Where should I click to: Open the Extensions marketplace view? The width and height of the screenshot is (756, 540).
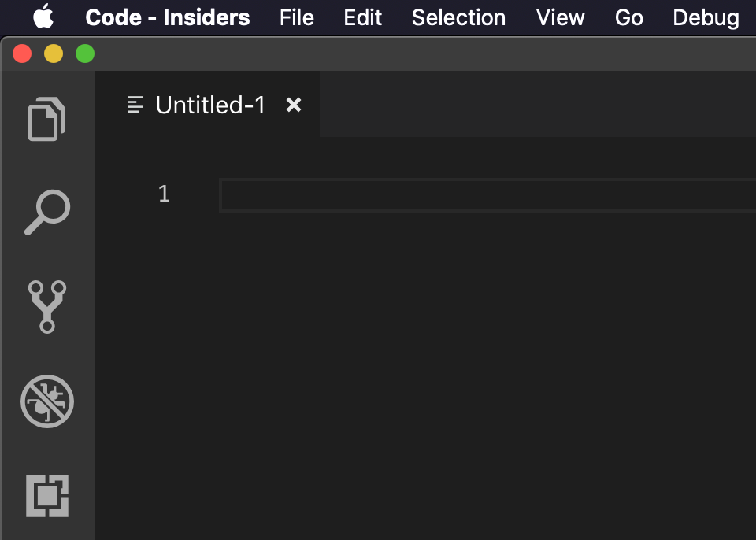(46, 496)
